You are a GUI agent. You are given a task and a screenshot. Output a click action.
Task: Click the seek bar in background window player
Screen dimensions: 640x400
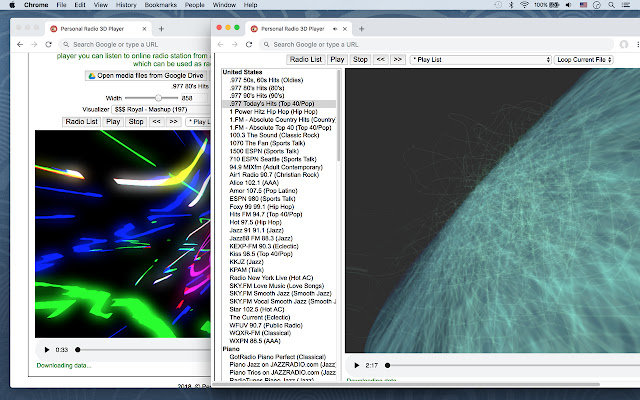click(x=143, y=350)
